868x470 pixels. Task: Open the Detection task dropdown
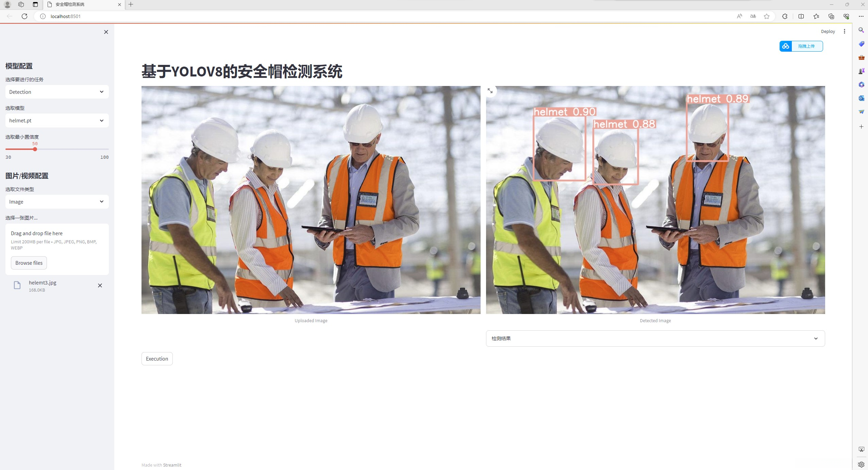click(x=57, y=92)
